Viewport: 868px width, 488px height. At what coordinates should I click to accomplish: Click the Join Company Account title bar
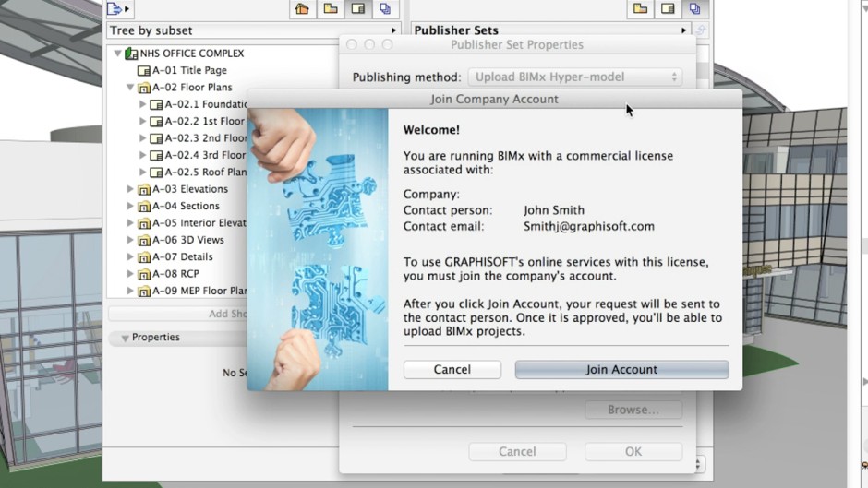point(494,99)
